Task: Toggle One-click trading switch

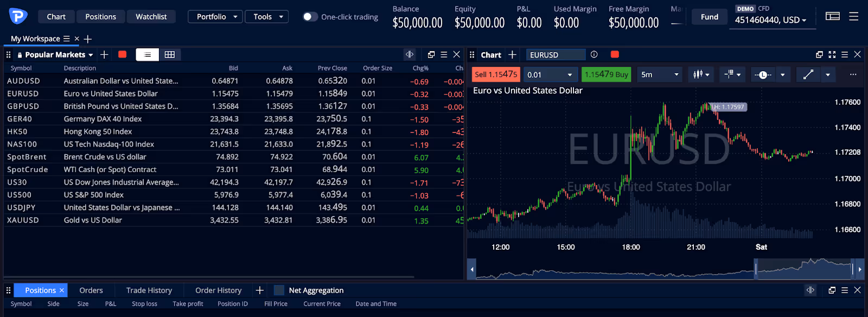Action: pos(310,17)
